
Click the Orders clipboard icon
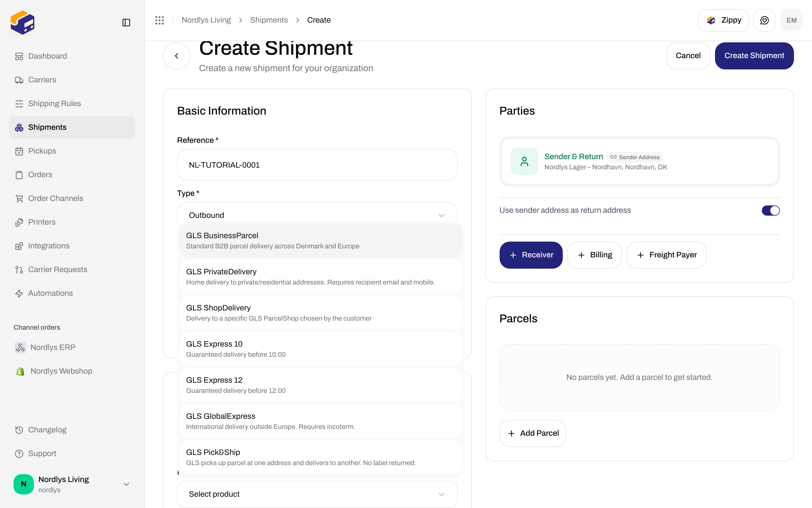pos(19,175)
